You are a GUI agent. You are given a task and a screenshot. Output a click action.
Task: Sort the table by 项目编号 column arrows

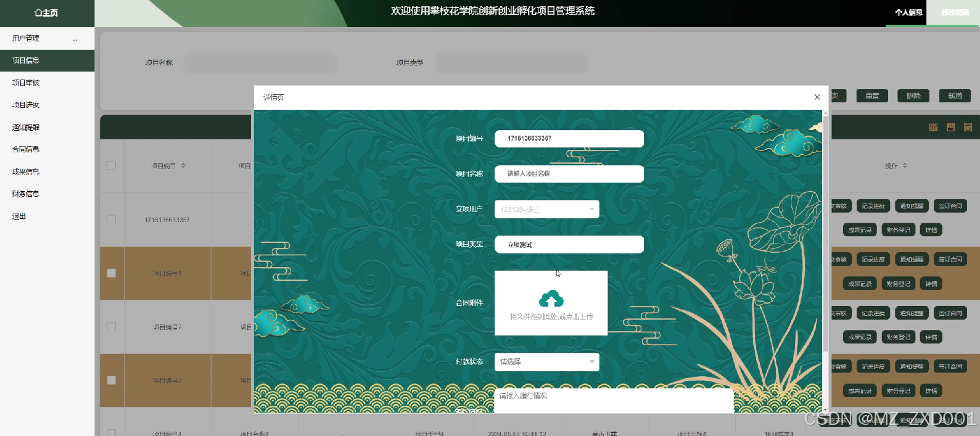pyautogui.click(x=183, y=166)
